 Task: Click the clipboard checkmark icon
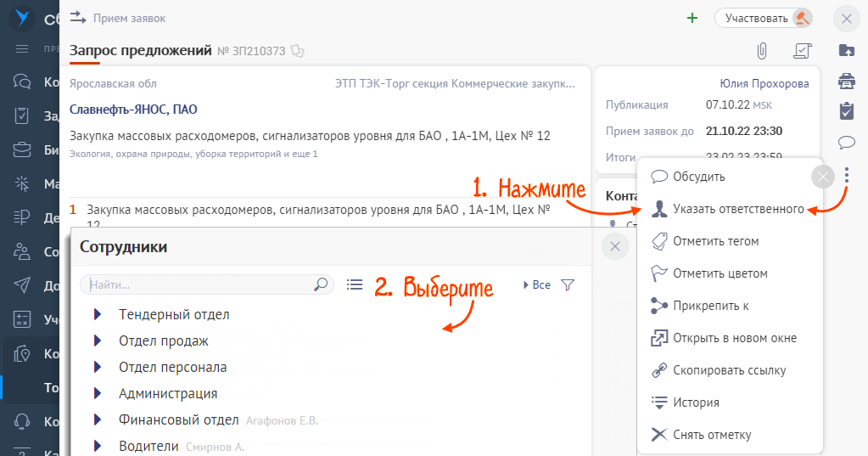(x=847, y=110)
